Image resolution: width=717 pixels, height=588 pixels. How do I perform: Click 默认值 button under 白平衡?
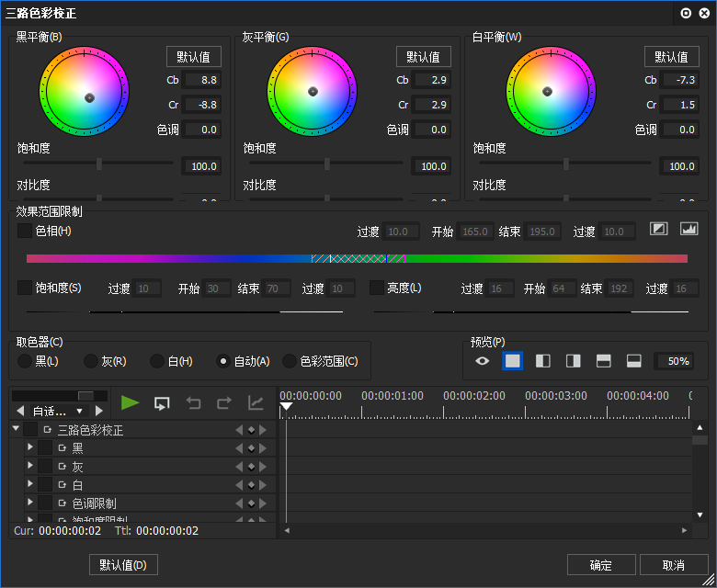pyautogui.click(x=672, y=57)
